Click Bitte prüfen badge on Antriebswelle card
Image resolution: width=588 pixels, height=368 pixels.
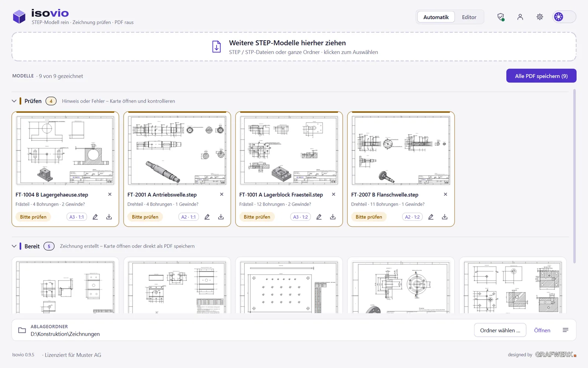tap(145, 217)
